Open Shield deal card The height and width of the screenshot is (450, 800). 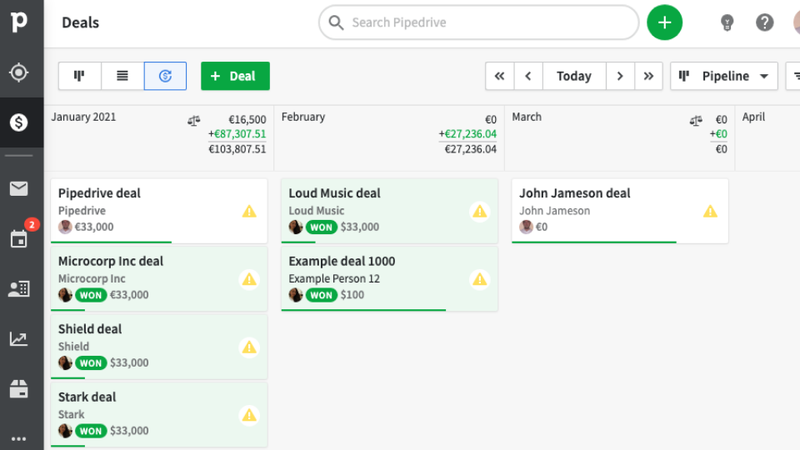(159, 346)
